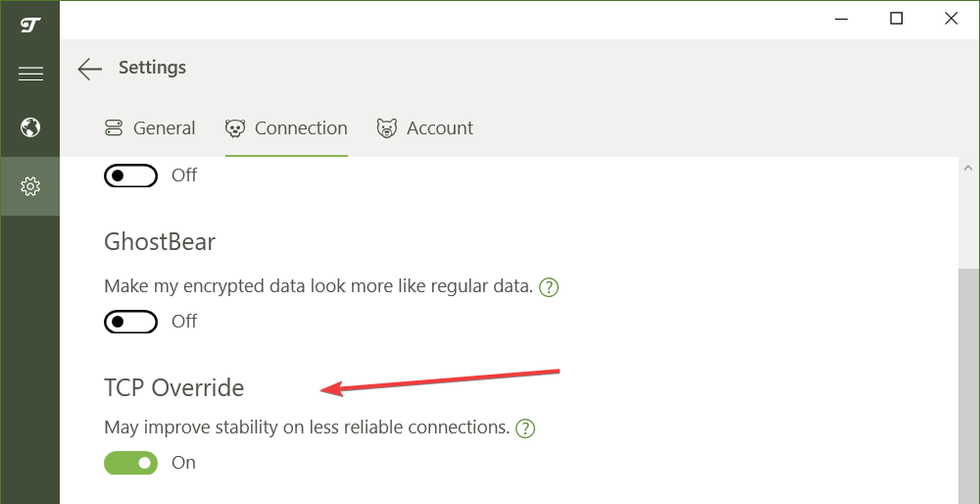The height and width of the screenshot is (504, 980).
Task: Switch to the General settings tab
Action: [150, 128]
